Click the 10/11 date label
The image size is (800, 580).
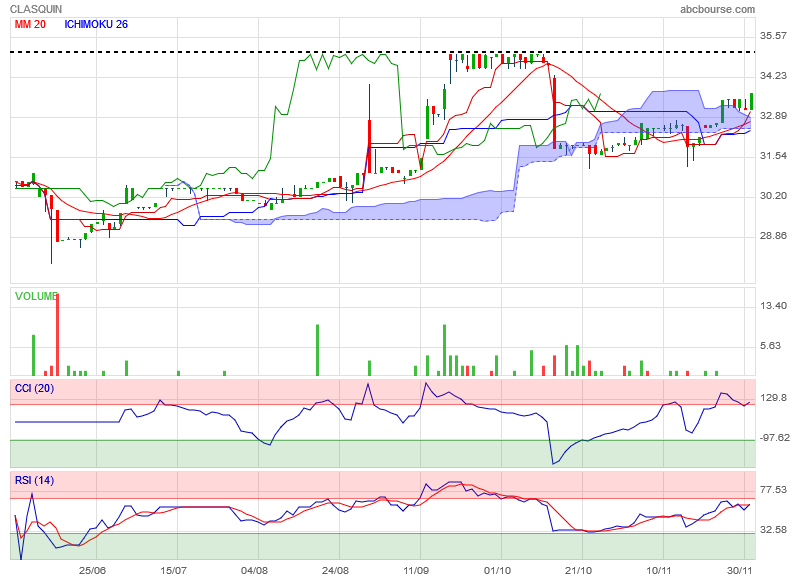[x=659, y=570]
